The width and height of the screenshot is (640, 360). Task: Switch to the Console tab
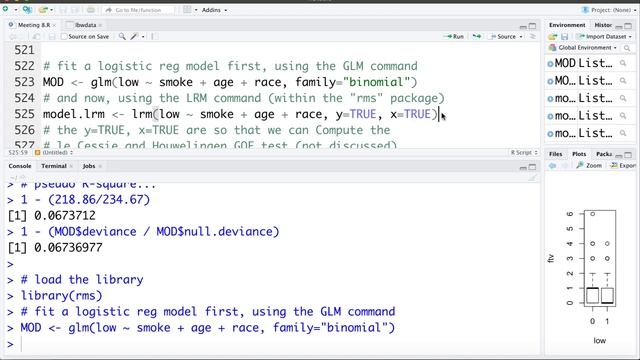click(20, 166)
